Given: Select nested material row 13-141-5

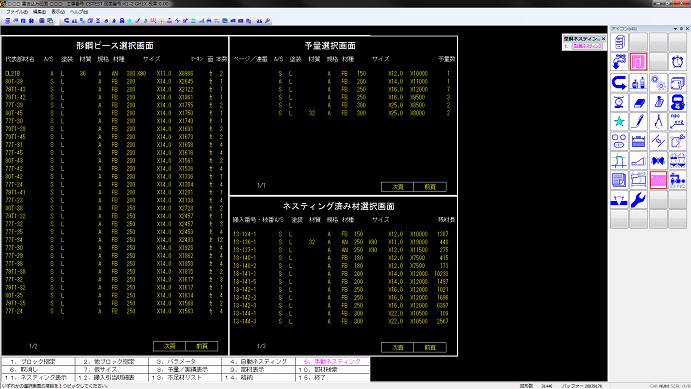Looking at the screenshot, I should (341, 282).
